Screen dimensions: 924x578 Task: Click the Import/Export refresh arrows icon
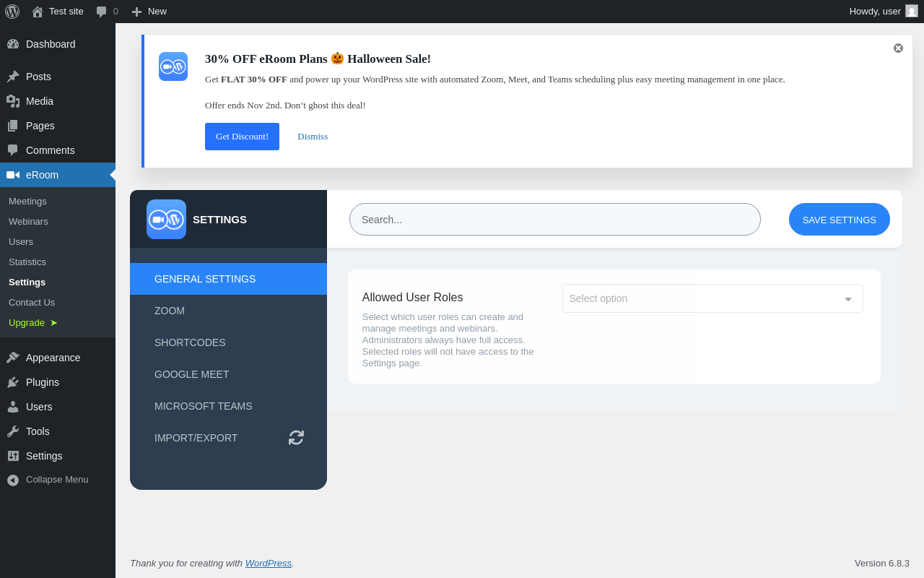coord(296,437)
